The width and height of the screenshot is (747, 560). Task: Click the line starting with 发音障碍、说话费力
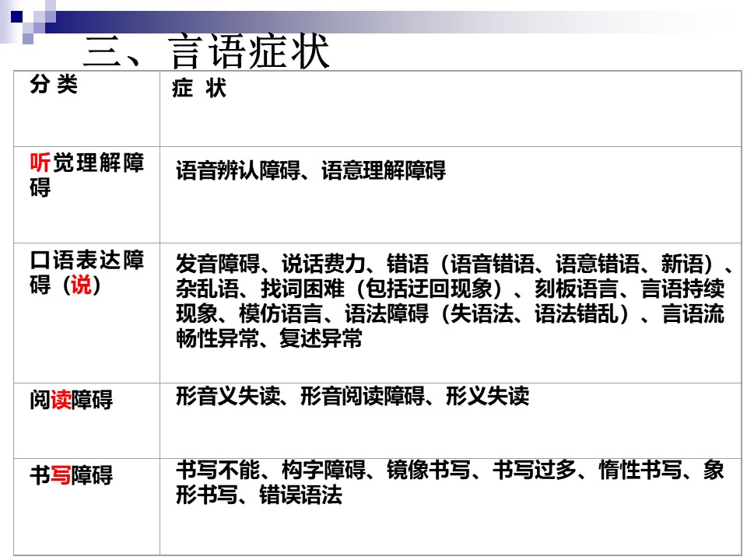454,264
